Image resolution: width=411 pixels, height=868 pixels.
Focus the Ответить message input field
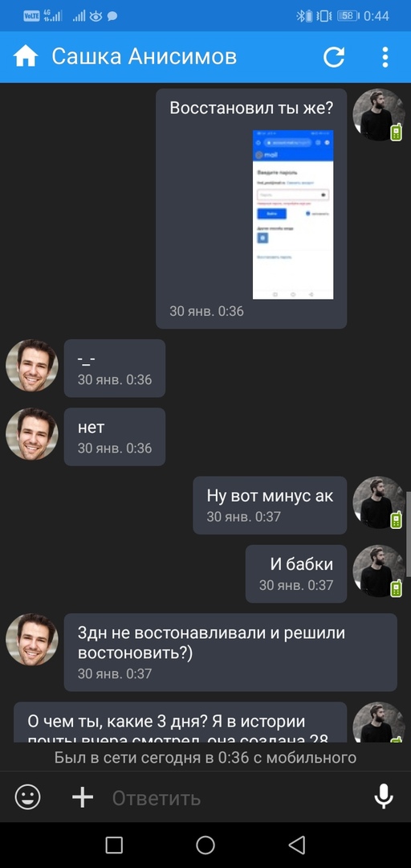[232, 798]
